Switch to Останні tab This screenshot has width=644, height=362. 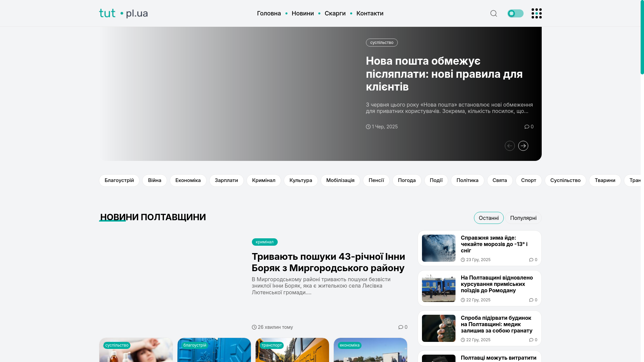(489, 218)
